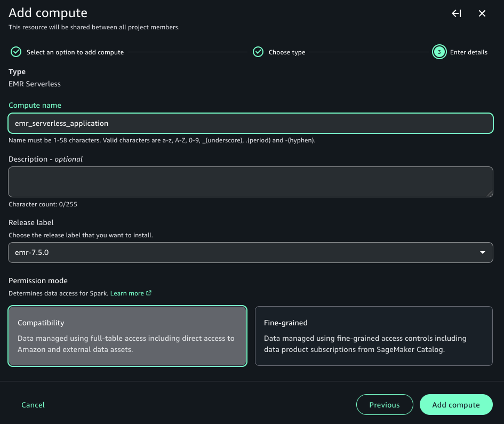Viewport: 504px width, 424px height.
Task: Click the step 3 circle indicator
Action: pyautogui.click(x=439, y=52)
